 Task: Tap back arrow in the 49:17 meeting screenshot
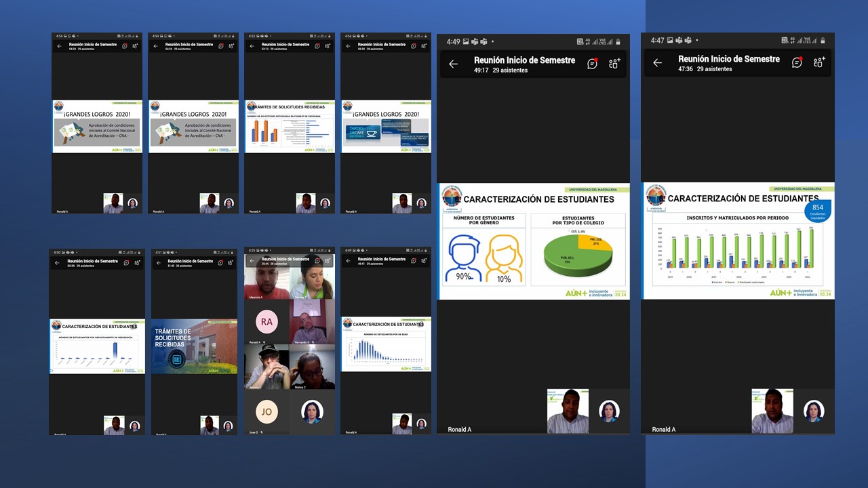point(453,64)
